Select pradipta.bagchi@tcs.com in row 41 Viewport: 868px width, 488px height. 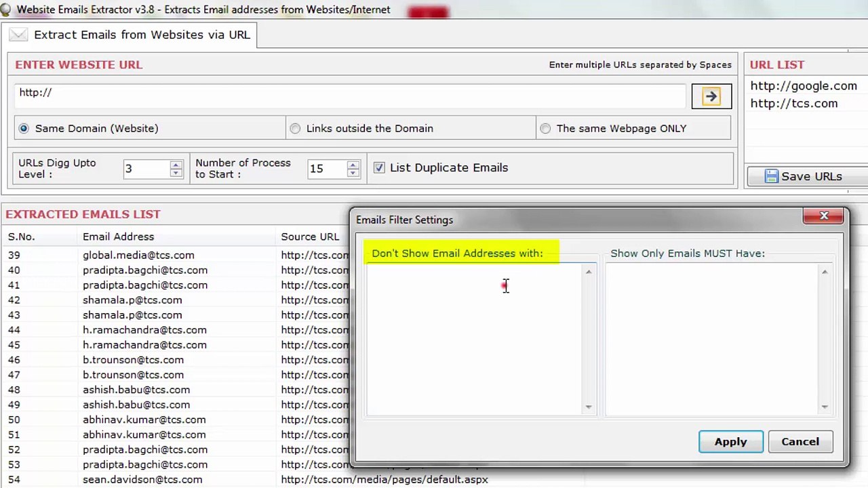(x=145, y=285)
